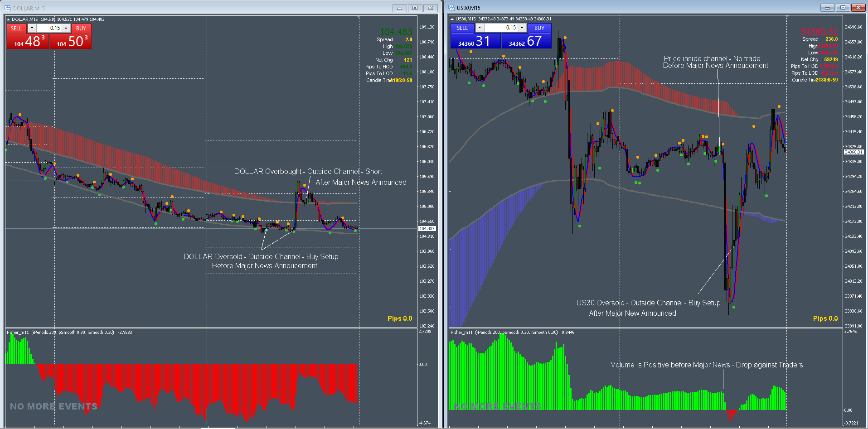Image resolution: width=868 pixels, height=429 pixels.
Task: Click the chart shift marker on DOLLAR chart
Action: (359, 18)
